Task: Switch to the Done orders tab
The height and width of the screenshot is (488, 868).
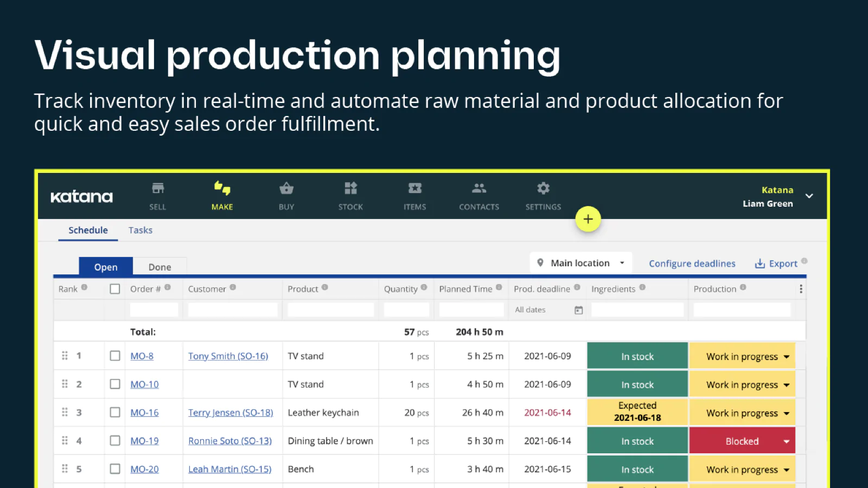Action: [159, 267]
